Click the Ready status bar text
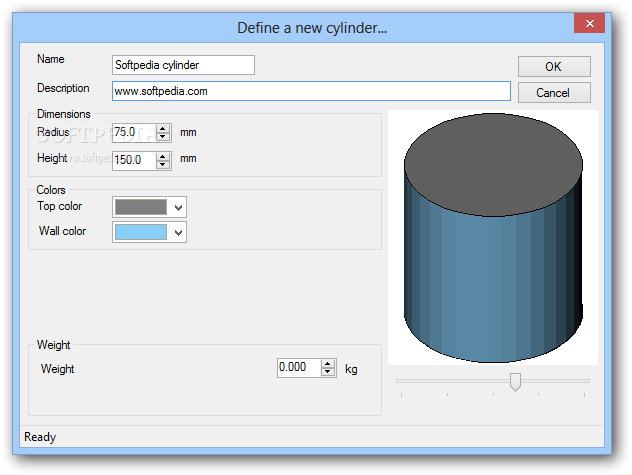Image resolution: width=632 pixels, height=475 pixels. pos(40,437)
